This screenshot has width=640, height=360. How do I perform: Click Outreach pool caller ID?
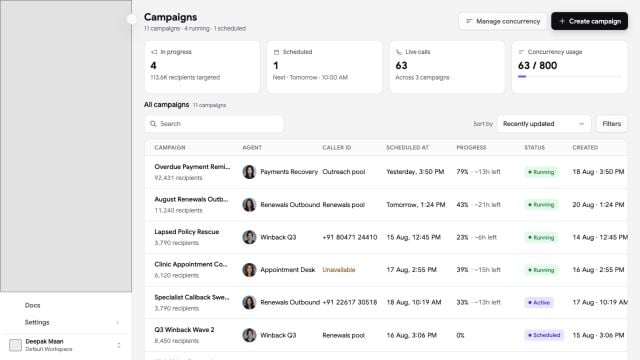coord(344,172)
